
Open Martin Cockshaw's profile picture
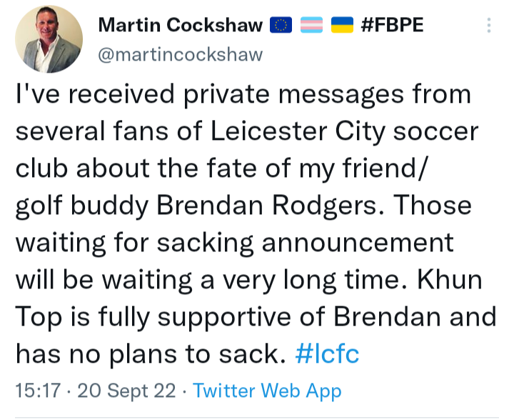tap(49, 39)
